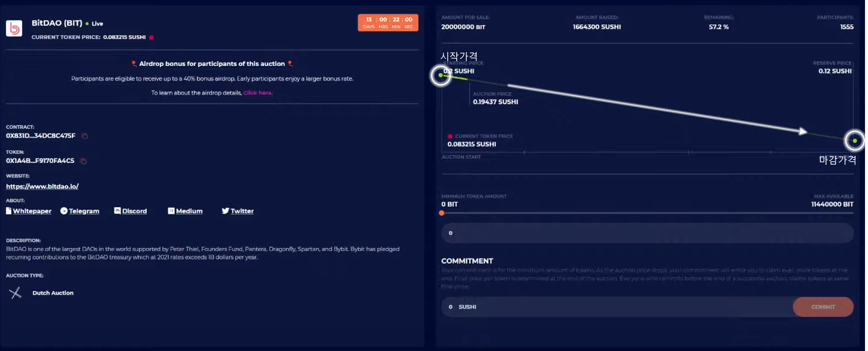Click the Medium icon
The image size is (868, 351).
[171, 211]
